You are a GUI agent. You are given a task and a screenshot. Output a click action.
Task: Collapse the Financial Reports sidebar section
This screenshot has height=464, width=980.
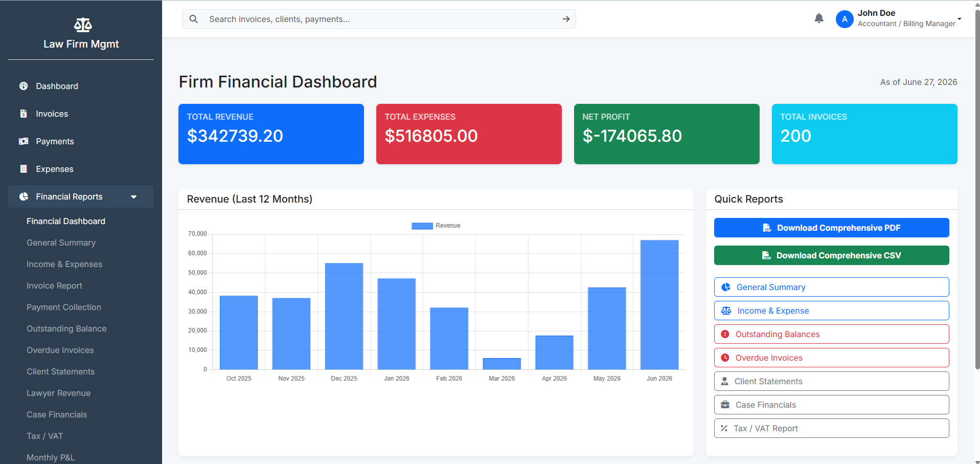coord(81,196)
